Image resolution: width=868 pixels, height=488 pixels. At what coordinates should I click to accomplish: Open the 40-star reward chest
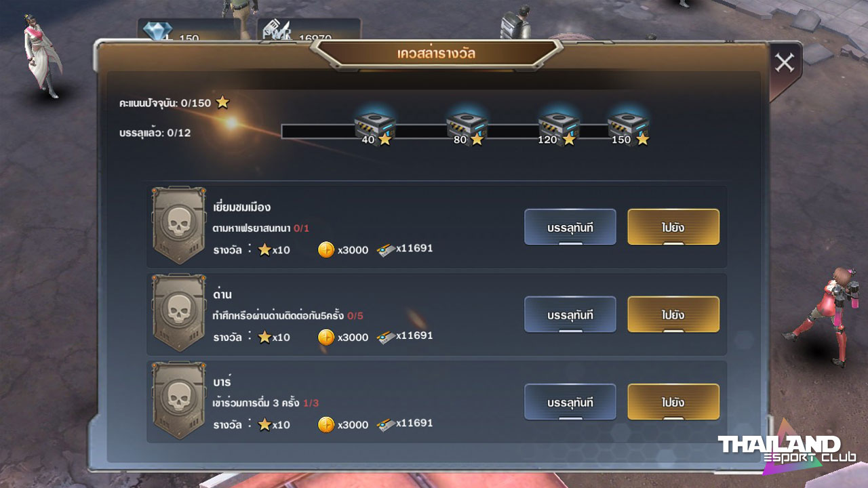[374, 125]
